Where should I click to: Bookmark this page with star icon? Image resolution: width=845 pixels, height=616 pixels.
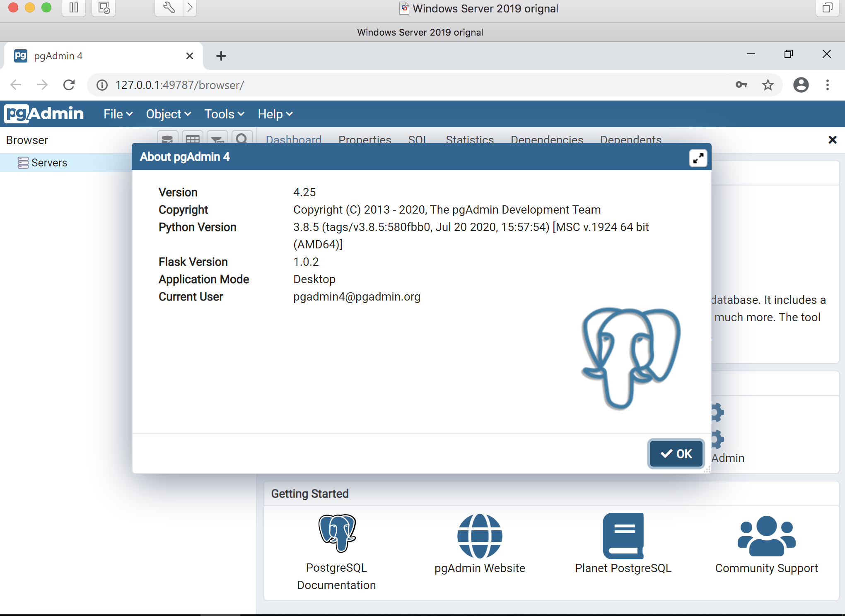pyautogui.click(x=768, y=85)
